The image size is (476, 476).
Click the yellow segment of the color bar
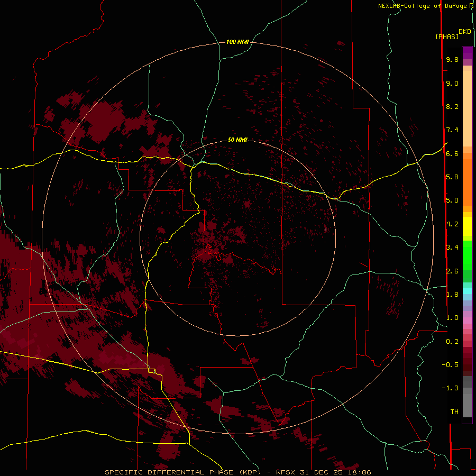pos(467,226)
